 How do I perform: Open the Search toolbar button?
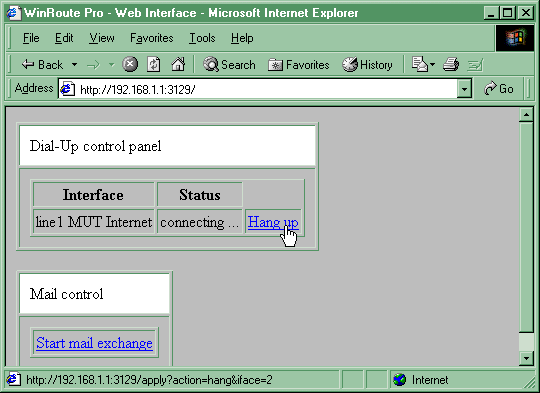pyautogui.click(x=229, y=64)
